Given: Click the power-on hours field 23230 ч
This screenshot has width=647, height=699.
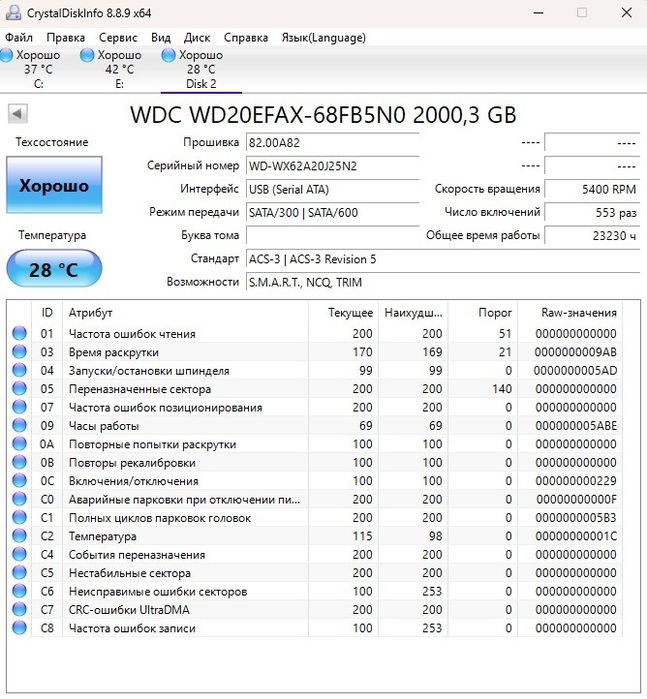Looking at the screenshot, I should pos(592,235).
